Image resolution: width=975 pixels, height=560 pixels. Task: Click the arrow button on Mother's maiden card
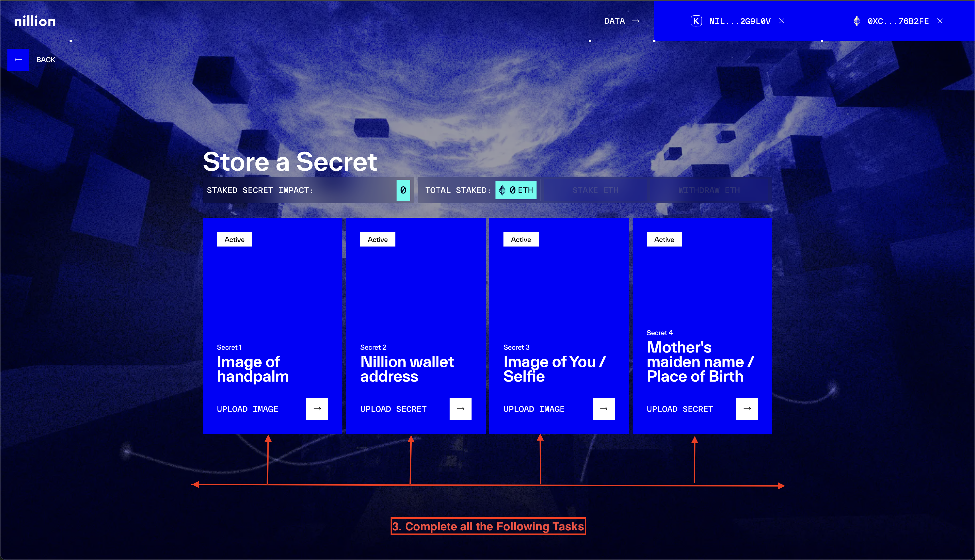coord(747,408)
